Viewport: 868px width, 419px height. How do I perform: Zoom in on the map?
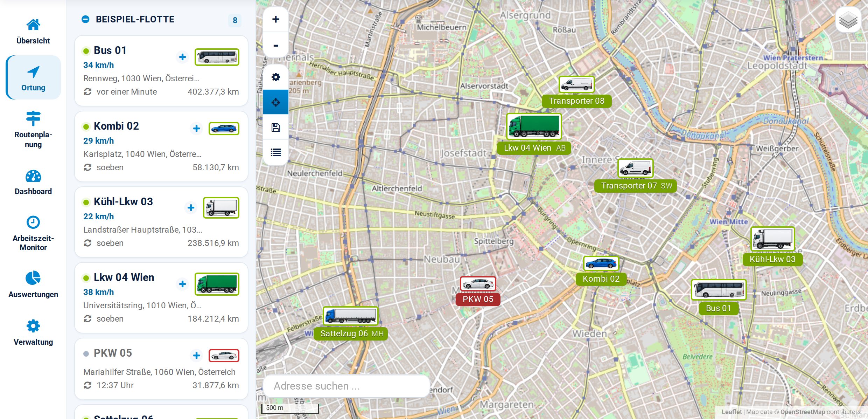[276, 19]
